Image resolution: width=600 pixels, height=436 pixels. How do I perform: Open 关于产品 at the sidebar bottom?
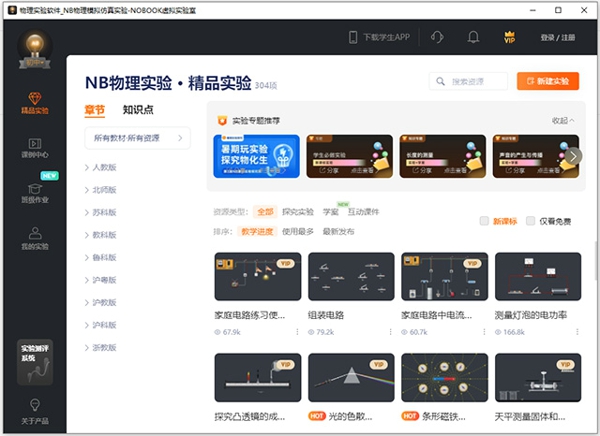[35, 410]
